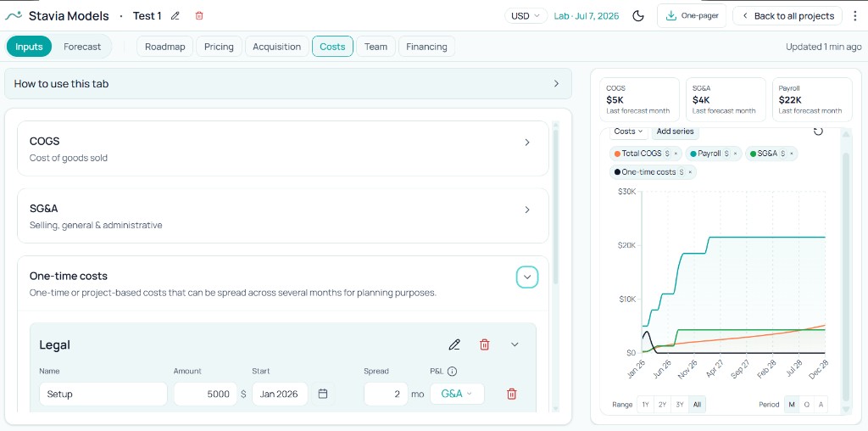
Task: Switch to Forecast view
Action: point(82,47)
